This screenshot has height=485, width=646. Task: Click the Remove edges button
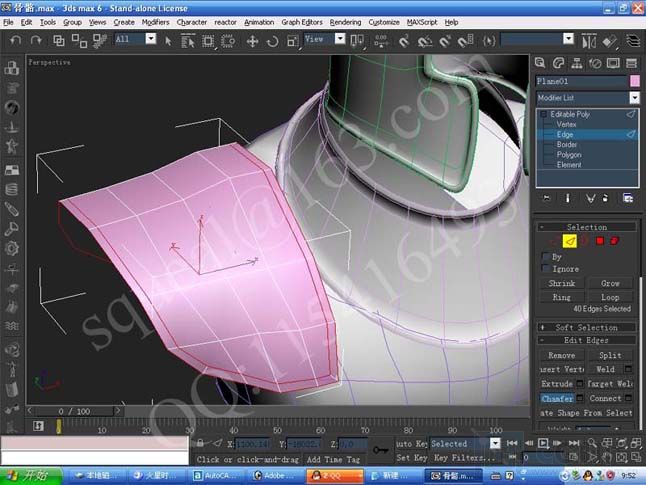pyautogui.click(x=562, y=355)
